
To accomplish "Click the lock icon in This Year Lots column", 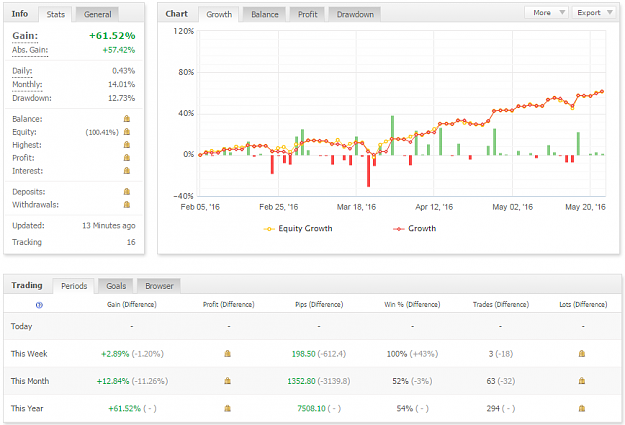I will (x=582, y=408).
